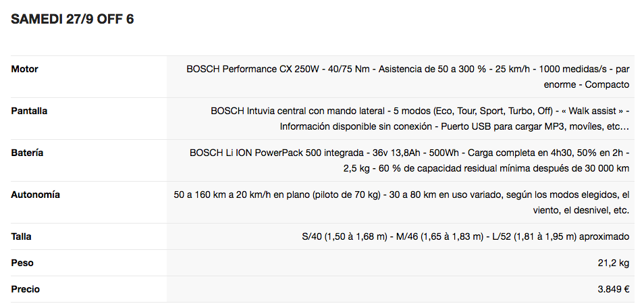644x308 pixels.
Task: Click the 3.849 € price value
Action: (613, 289)
